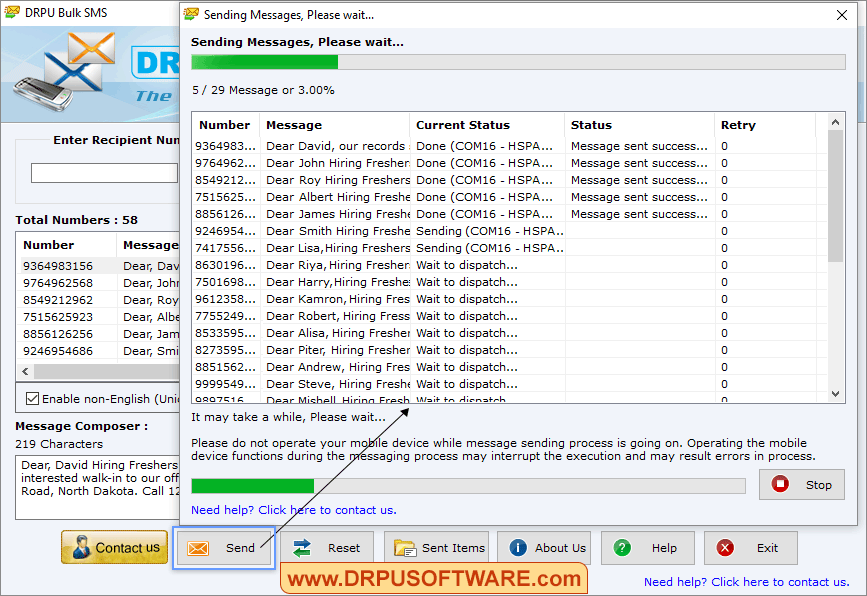Image resolution: width=867 pixels, height=596 pixels.
Task: Select the 'Dear Robert, Hiring Fress' message cell
Action: (336, 316)
